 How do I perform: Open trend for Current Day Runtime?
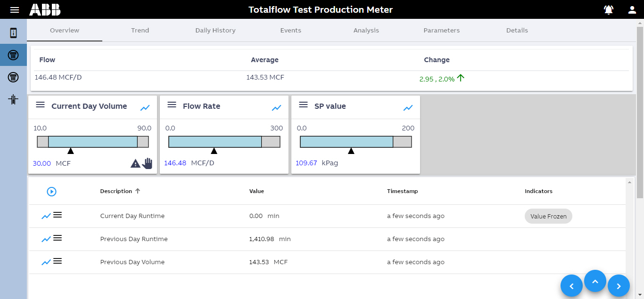(46, 216)
